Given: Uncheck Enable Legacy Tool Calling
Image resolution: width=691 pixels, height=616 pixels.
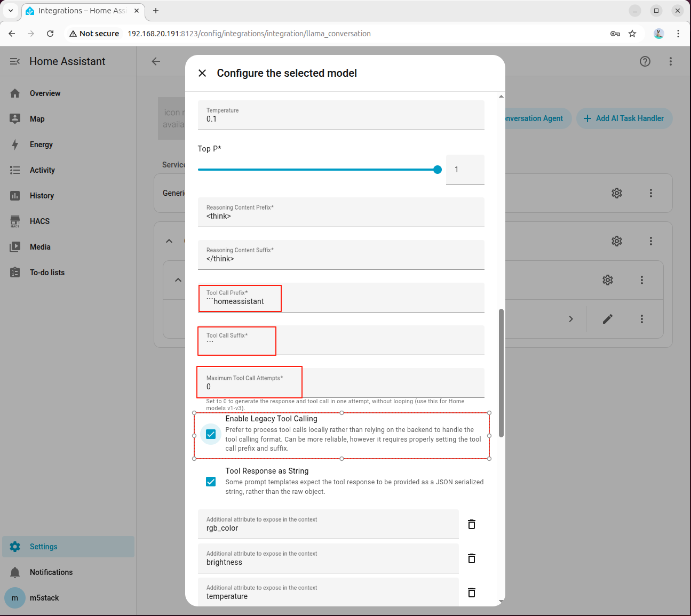Looking at the screenshot, I should coord(211,434).
